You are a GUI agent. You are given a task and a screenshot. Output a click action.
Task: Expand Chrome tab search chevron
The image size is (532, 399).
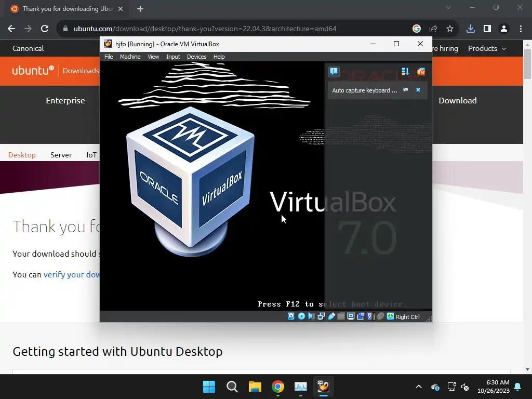[448, 7]
